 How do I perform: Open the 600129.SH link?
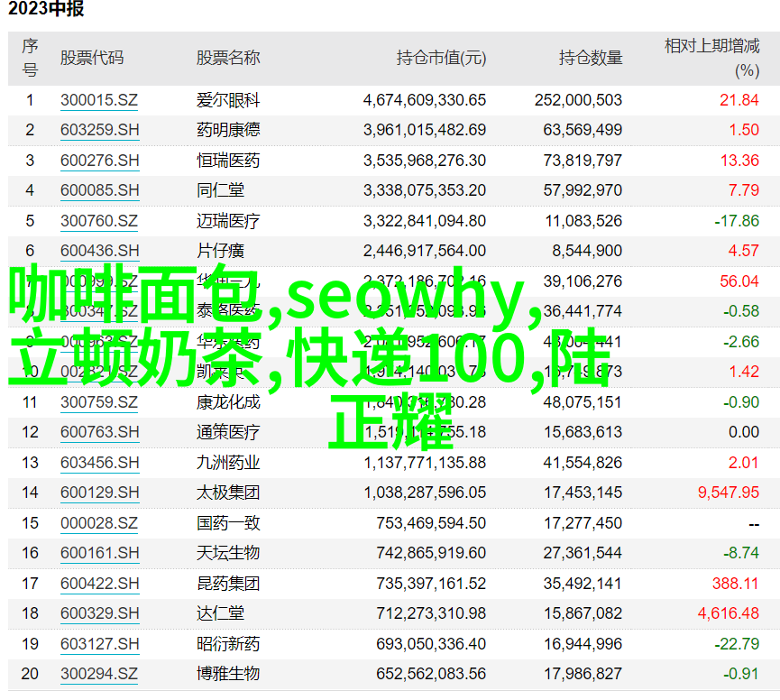coord(99,493)
